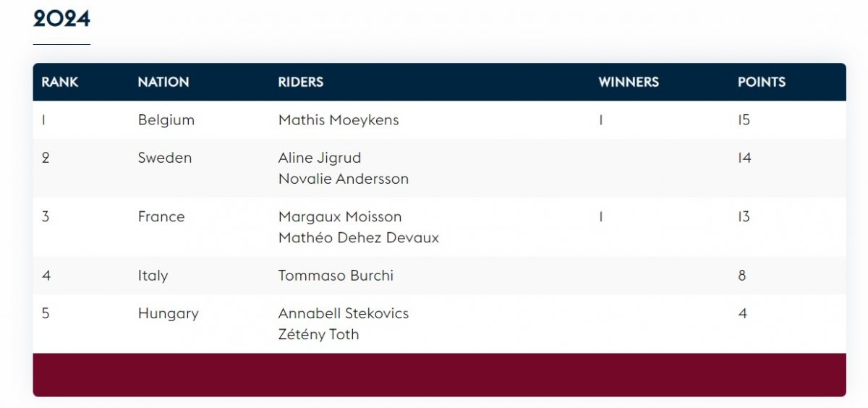The image size is (868, 408).
Task: Click the Sweden nation cell
Action: [165, 158]
